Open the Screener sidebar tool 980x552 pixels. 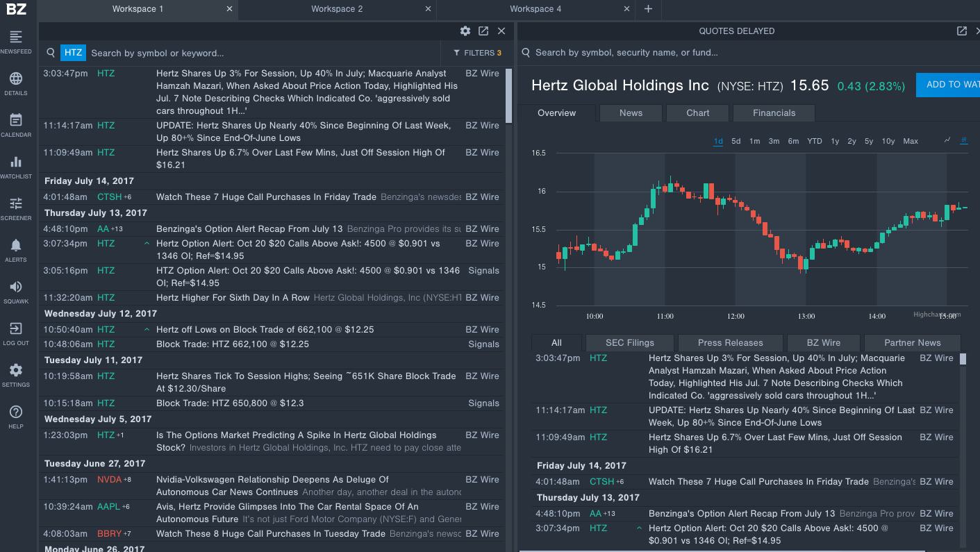coord(15,208)
